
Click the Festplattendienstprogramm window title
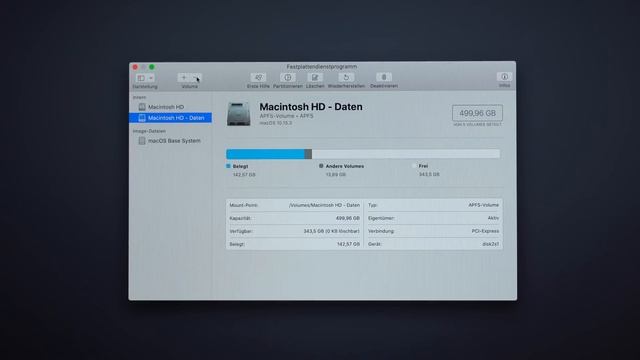[322, 67]
